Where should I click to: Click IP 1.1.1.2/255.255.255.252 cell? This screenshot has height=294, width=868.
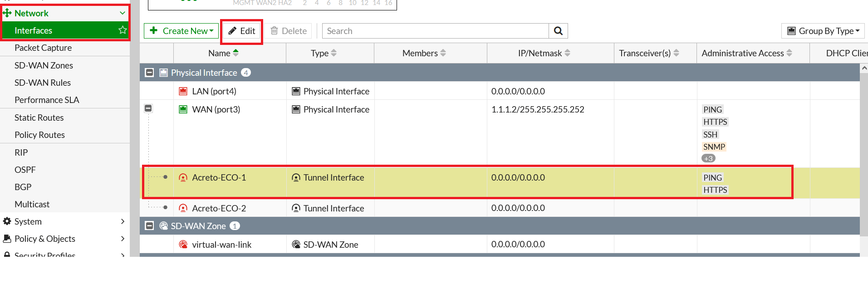tap(538, 109)
